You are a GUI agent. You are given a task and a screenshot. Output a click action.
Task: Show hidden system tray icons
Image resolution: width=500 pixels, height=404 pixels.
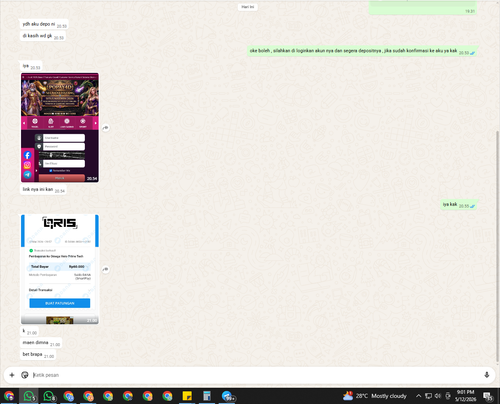[418, 396]
